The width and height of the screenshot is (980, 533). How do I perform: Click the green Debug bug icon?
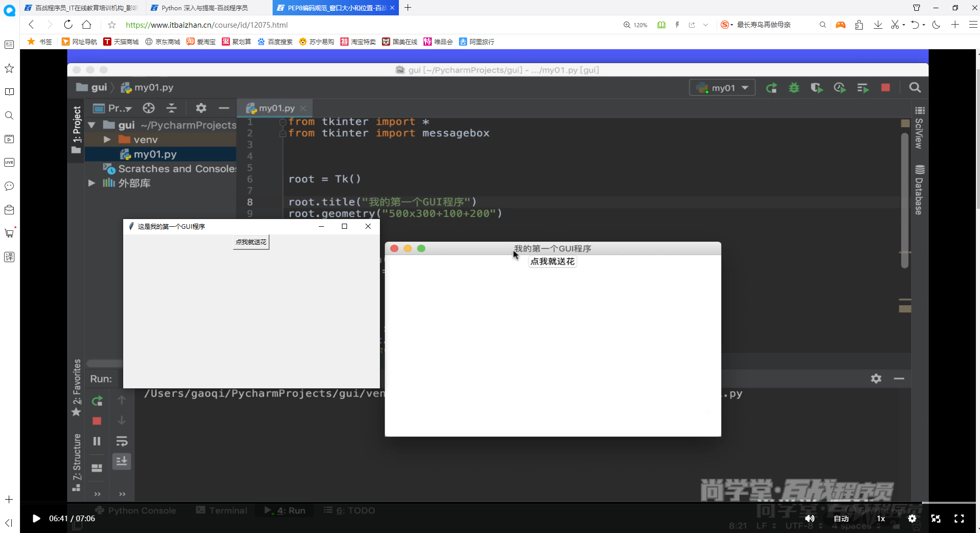pos(794,88)
